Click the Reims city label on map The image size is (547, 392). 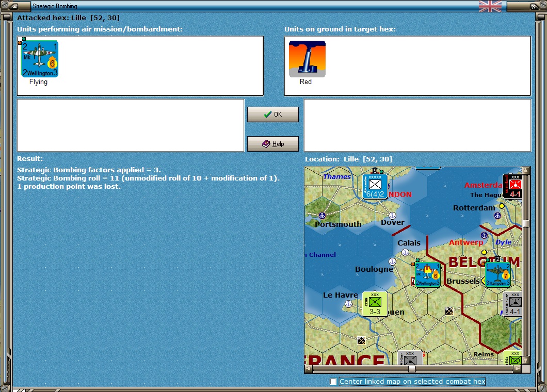484,354
